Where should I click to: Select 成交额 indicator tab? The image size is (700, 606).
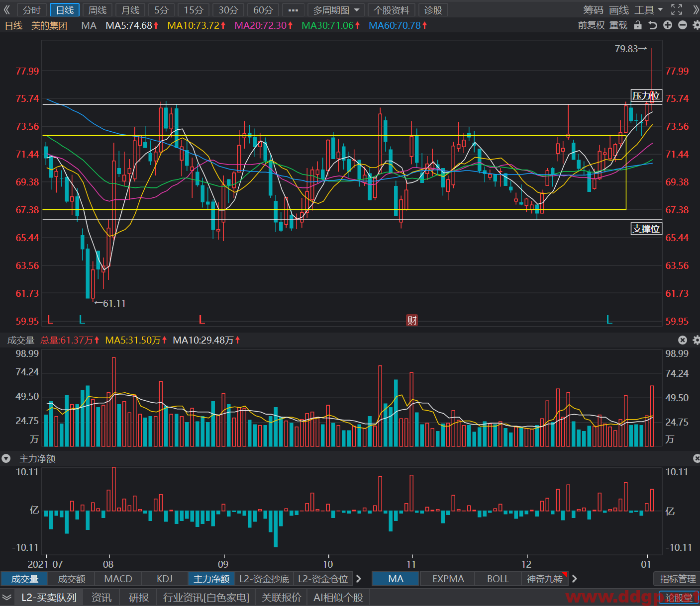pyautogui.click(x=72, y=579)
